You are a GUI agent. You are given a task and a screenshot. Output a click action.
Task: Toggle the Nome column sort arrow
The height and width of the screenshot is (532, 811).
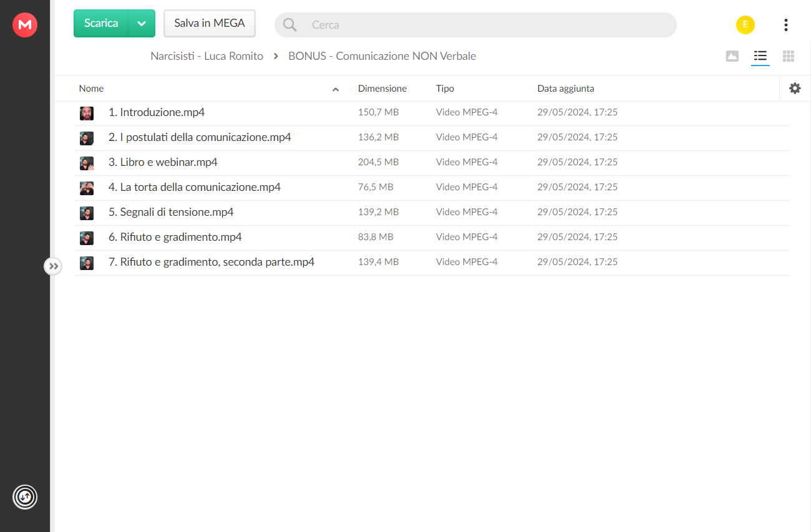(x=336, y=89)
